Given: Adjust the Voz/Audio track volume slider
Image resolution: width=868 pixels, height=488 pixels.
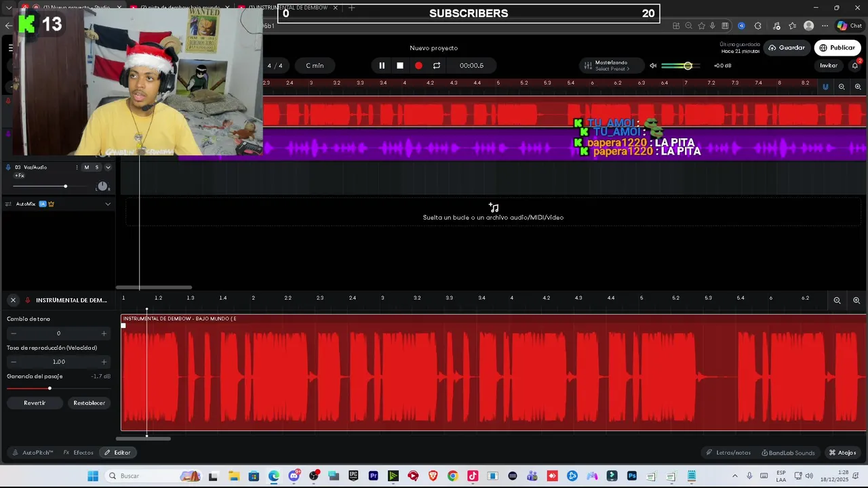Looking at the screenshot, I should pos(65,186).
